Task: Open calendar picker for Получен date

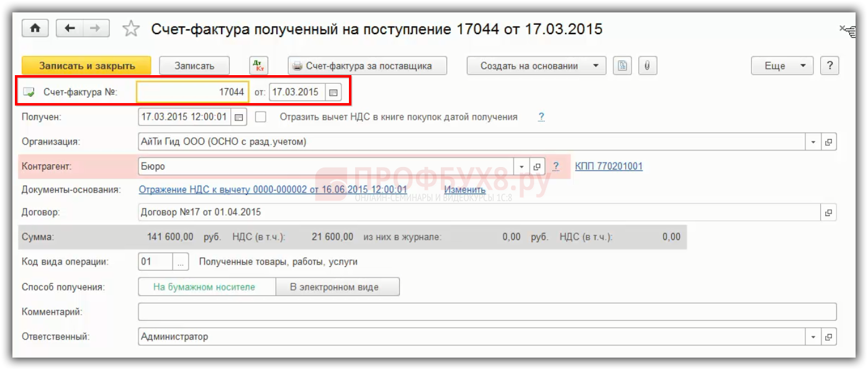Action: click(240, 117)
